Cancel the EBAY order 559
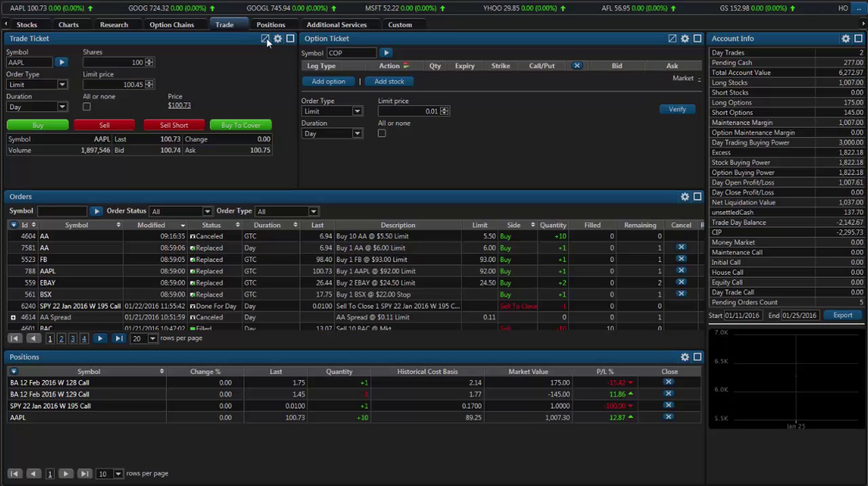This screenshot has height=486, width=868. coord(681,282)
